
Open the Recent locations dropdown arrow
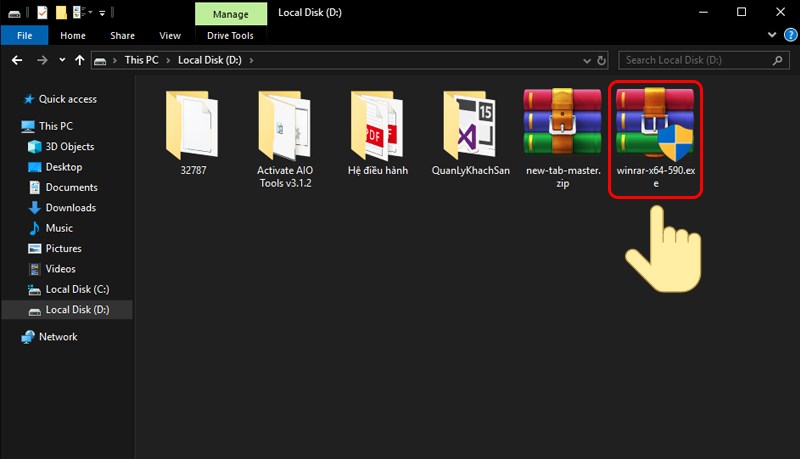coord(62,60)
